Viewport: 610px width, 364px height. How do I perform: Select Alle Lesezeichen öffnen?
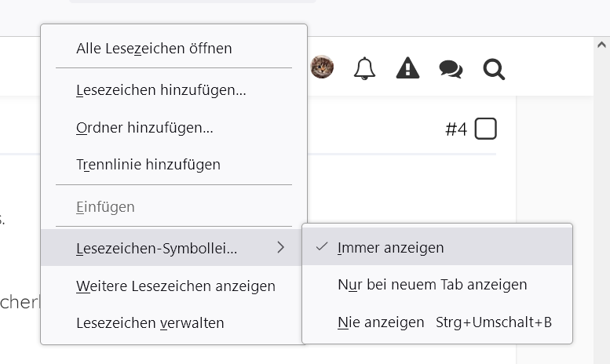click(154, 49)
